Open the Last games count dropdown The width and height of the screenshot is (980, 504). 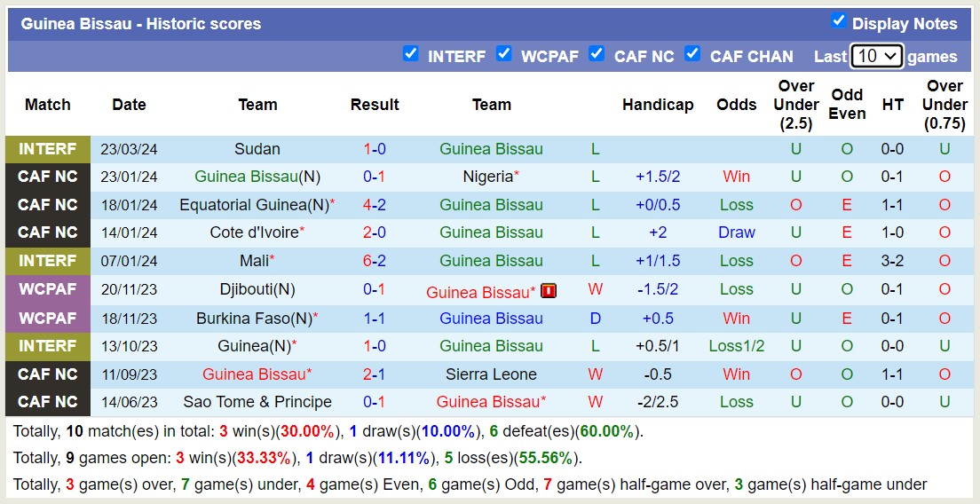click(876, 56)
